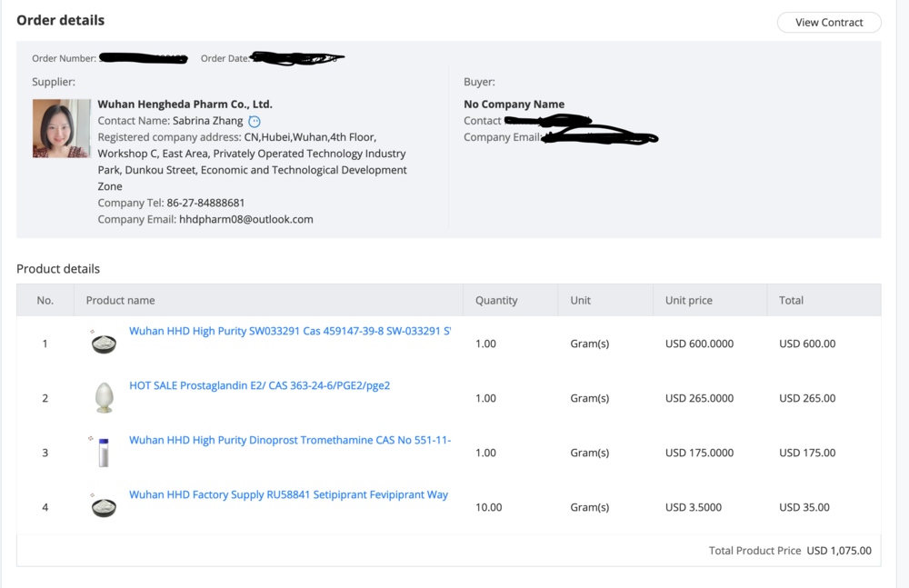The image size is (909, 588).
Task: Click the hhdpharm08@outlook.com email address
Action: (x=245, y=219)
